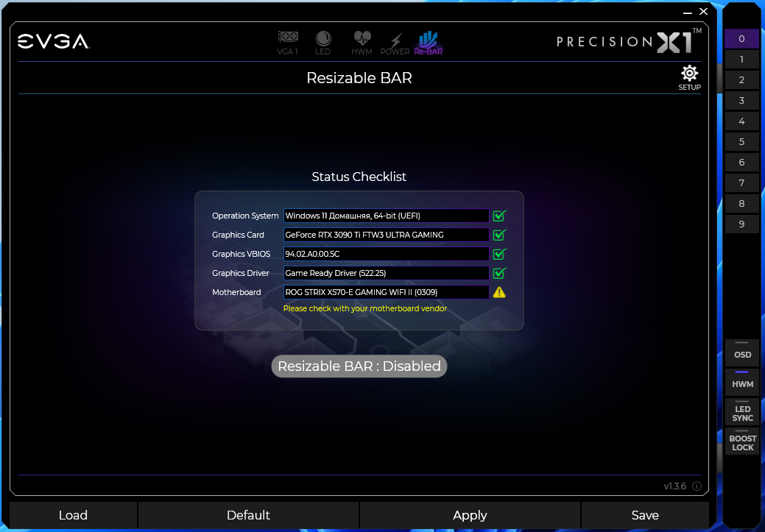Minimize the Precision X1 window
This screenshot has height=532, width=765.
(688, 13)
